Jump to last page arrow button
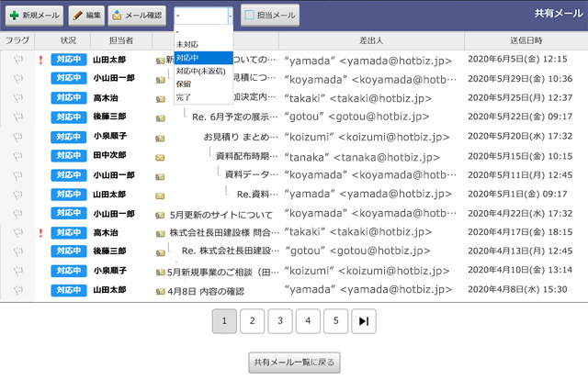 click(x=364, y=321)
